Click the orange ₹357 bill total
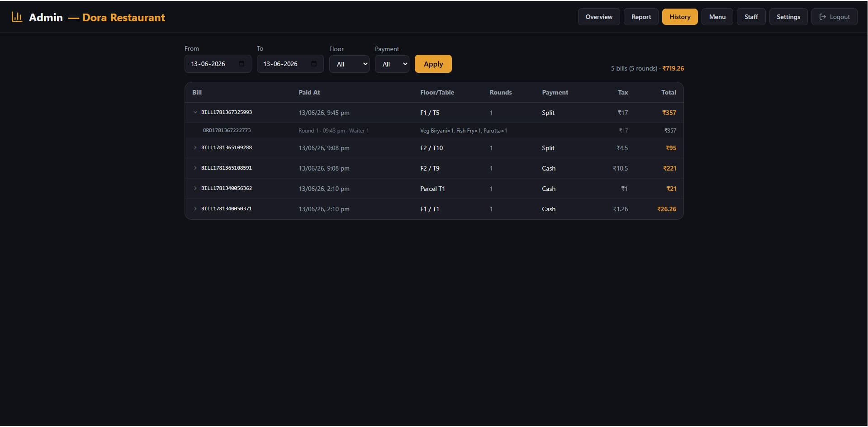 coord(669,113)
